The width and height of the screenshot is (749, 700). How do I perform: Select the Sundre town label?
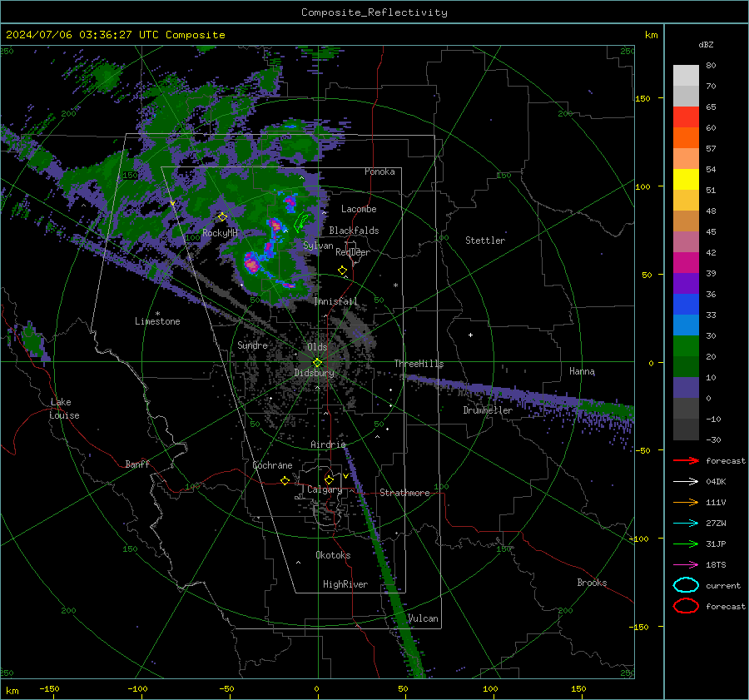tap(252, 345)
